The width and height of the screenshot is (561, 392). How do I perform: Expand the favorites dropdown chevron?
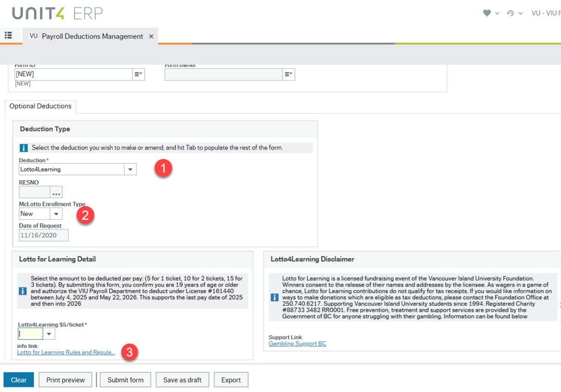(x=497, y=14)
